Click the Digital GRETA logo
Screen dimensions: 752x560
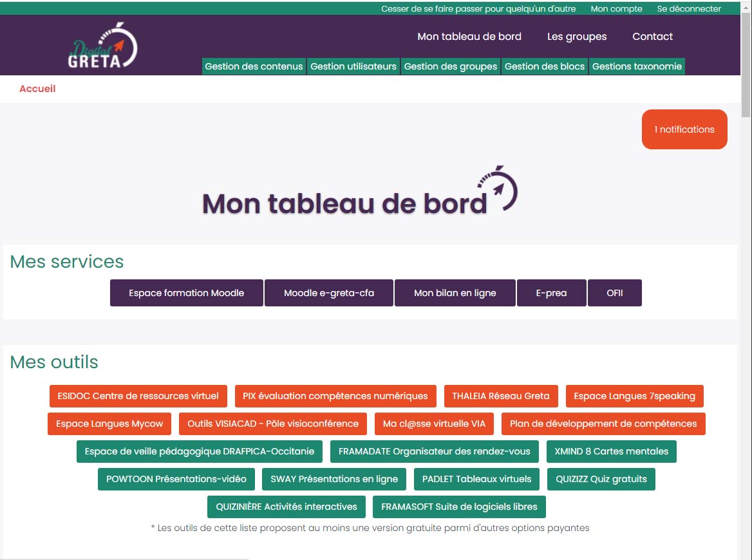[x=102, y=46]
